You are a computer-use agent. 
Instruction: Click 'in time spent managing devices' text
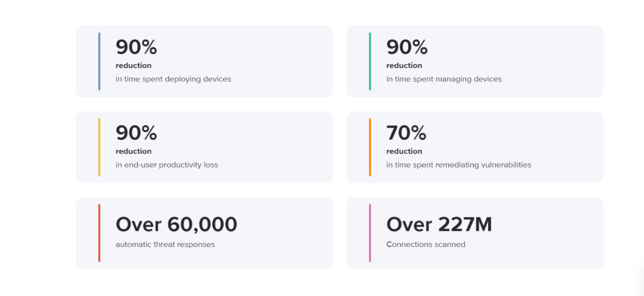click(x=444, y=79)
